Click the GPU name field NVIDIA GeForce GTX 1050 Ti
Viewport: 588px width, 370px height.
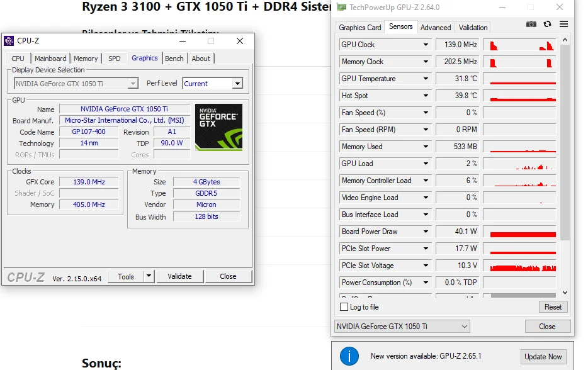pos(125,109)
